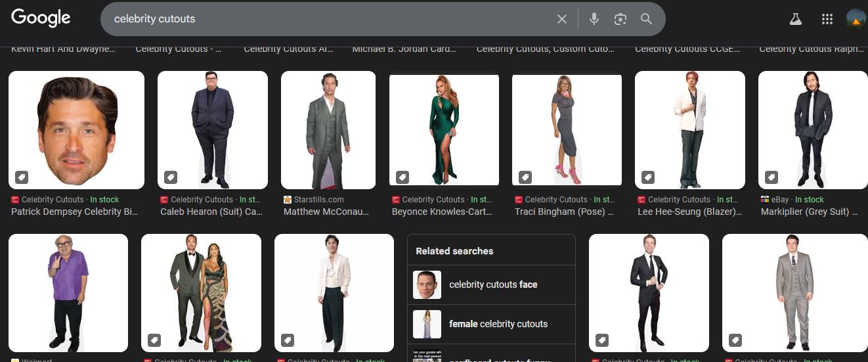The image size is (868, 362).
Task: Click 'Celebrity Cutouts CCGE...' caption
Action: [687, 49]
